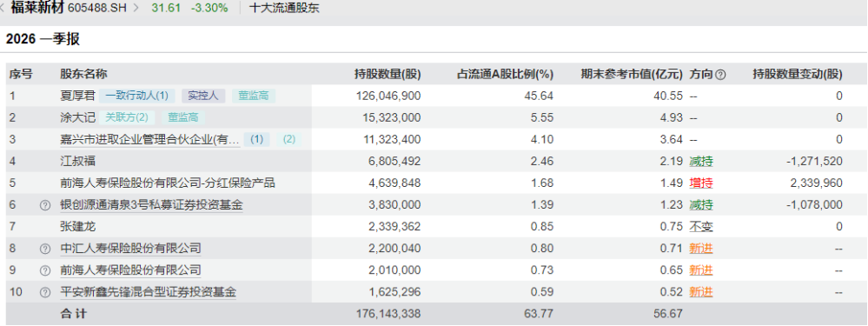Select shareholder name 张建龙

tap(77, 227)
